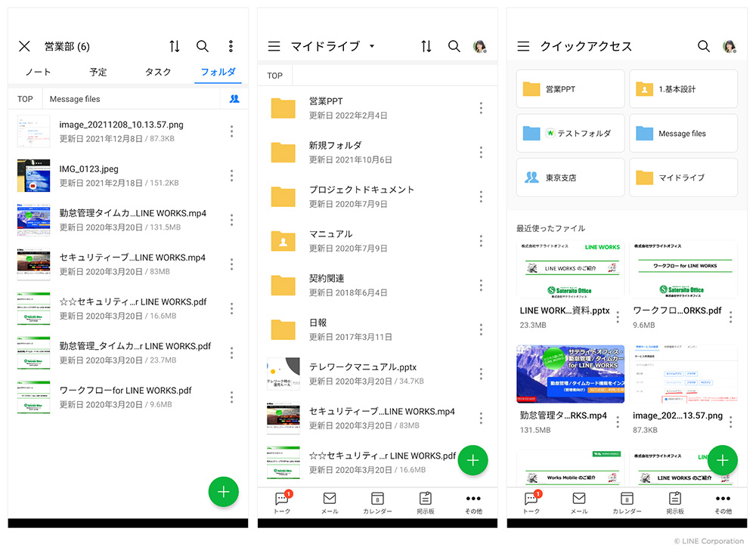This screenshot has width=756, height=550.
Task: Open Message files quick access card
Action: pyautogui.click(x=683, y=134)
